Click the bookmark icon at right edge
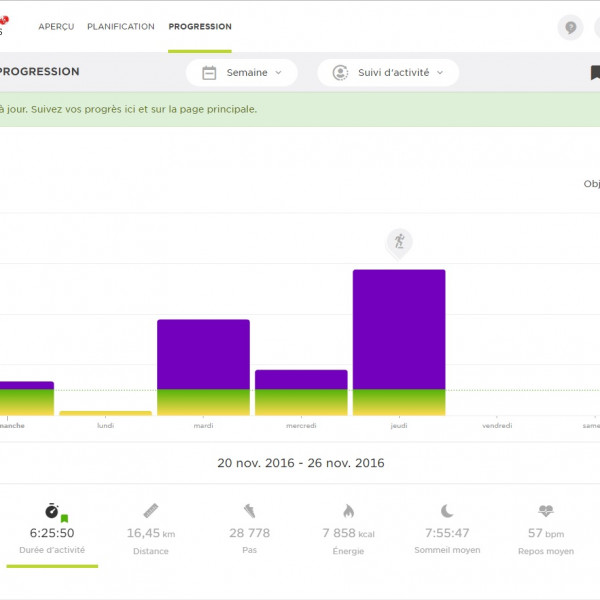 pyautogui.click(x=595, y=72)
